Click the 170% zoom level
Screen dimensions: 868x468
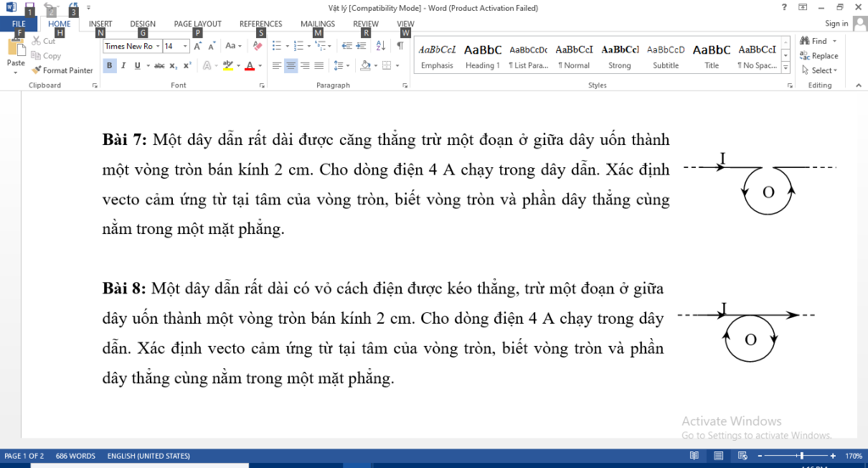point(853,456)
